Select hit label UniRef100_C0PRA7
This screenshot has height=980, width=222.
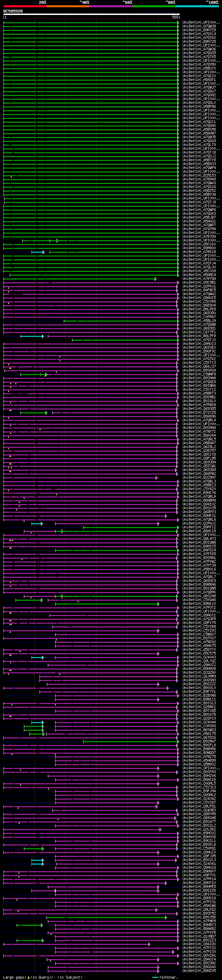[199, 317]
